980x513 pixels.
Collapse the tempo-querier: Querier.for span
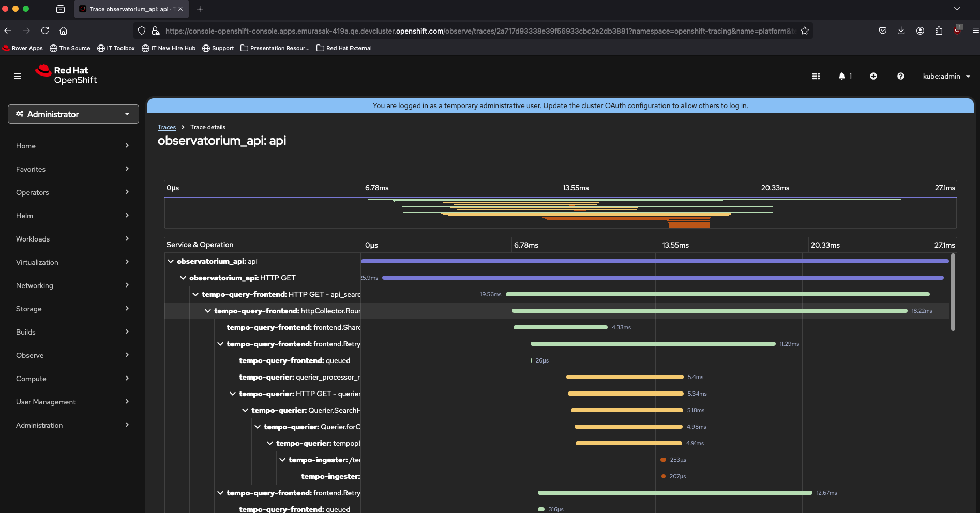(x=258, y=427)
